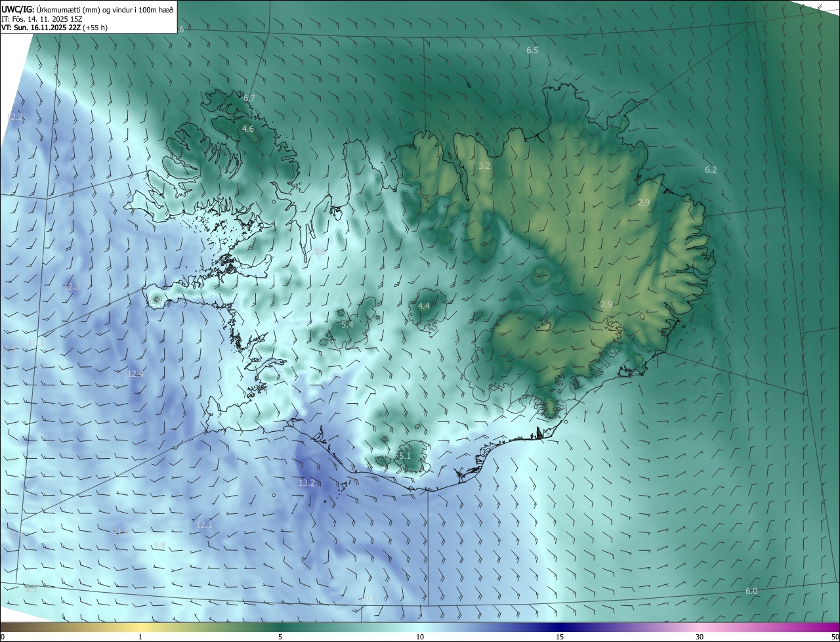Select the 12.1 value label
Viewport: 840px width, 642px height.
(204, 524)
